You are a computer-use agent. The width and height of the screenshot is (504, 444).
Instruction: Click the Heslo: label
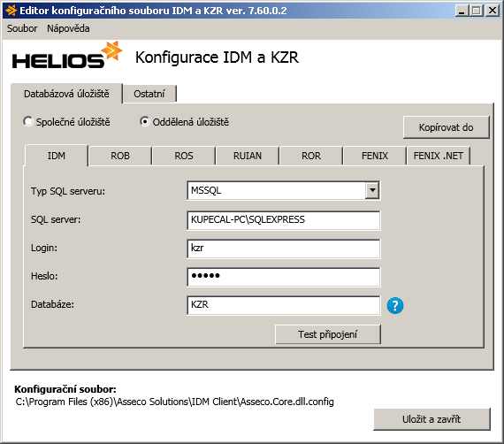(44, 276)
